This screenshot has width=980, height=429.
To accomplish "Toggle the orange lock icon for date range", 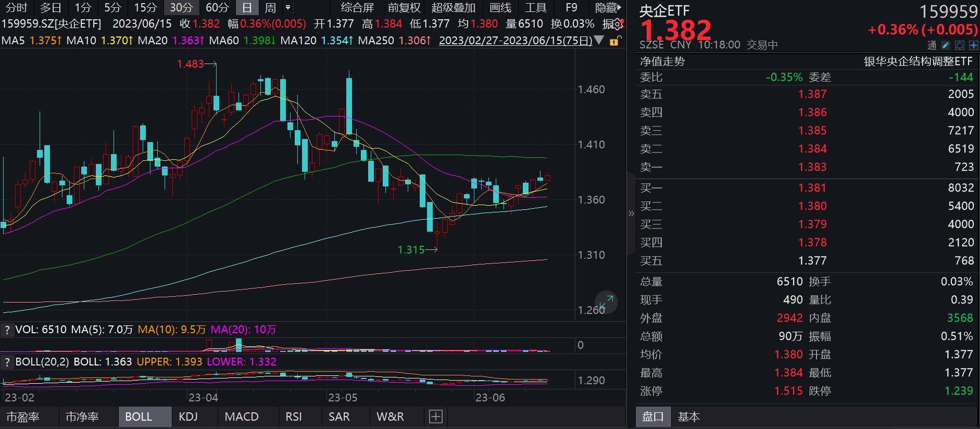I will pos(614,41).
